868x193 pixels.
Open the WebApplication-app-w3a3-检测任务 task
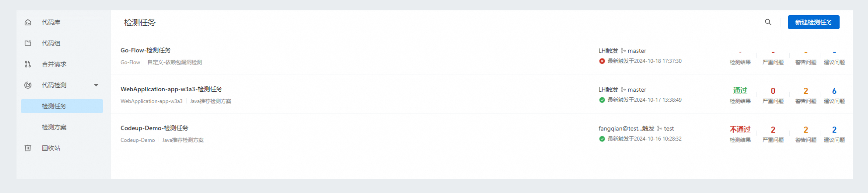(x=171, y=89)
